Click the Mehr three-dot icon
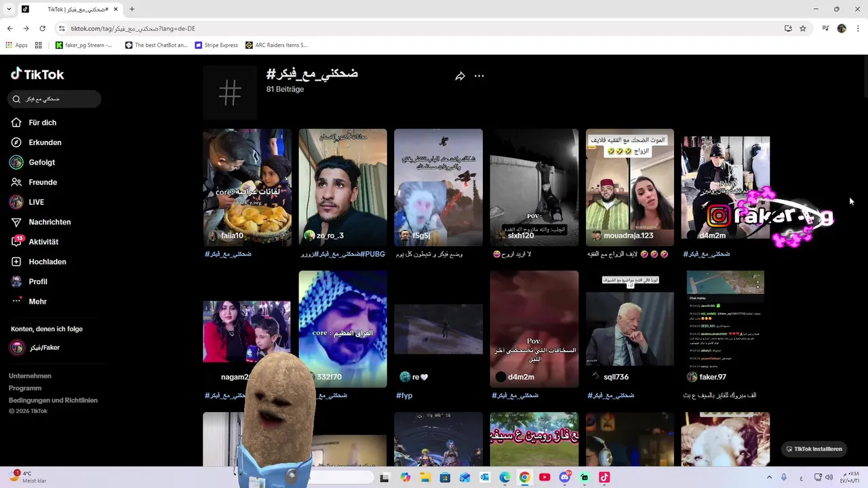This screenshot has height=488, width=868. click(x=16, y=301)
